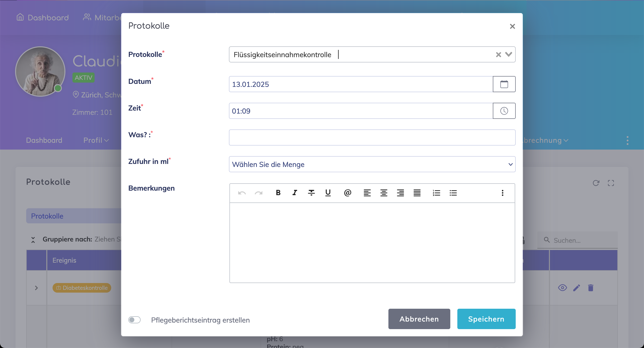Insert a bulleted list

[453, 193]
